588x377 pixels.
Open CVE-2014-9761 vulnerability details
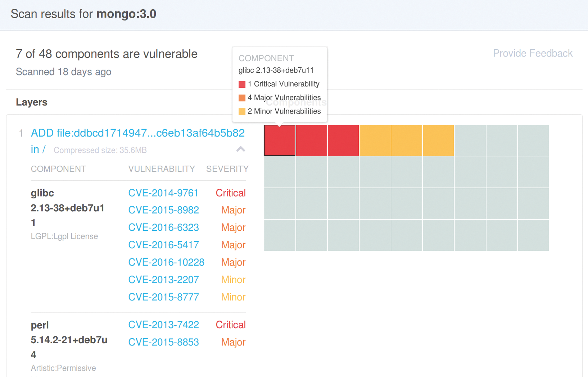pos(163,193)
